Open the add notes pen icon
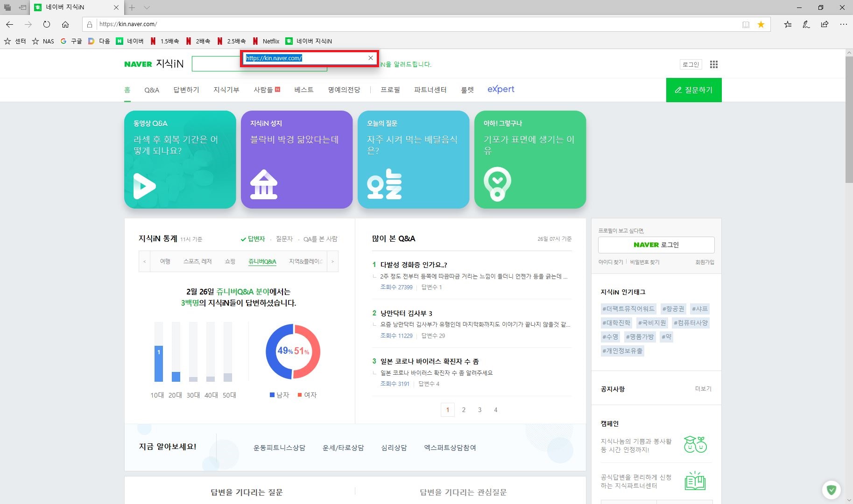 806,24
